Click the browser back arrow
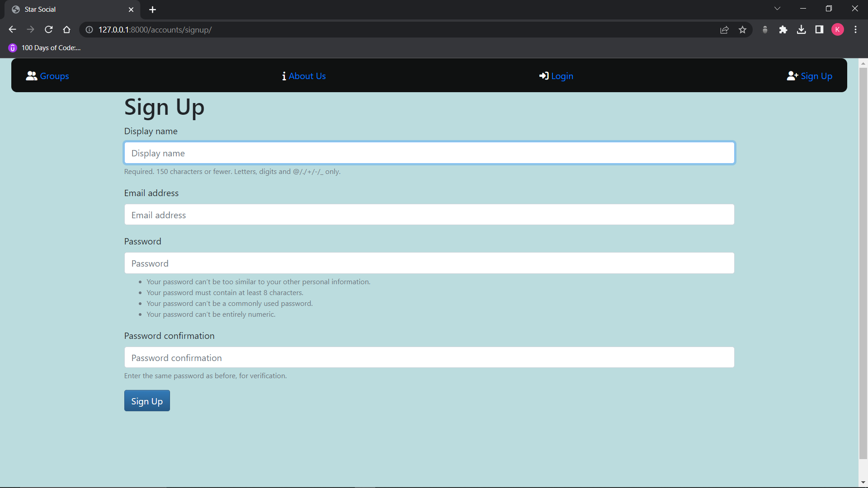The image size is (868, 488). (12, 30)
